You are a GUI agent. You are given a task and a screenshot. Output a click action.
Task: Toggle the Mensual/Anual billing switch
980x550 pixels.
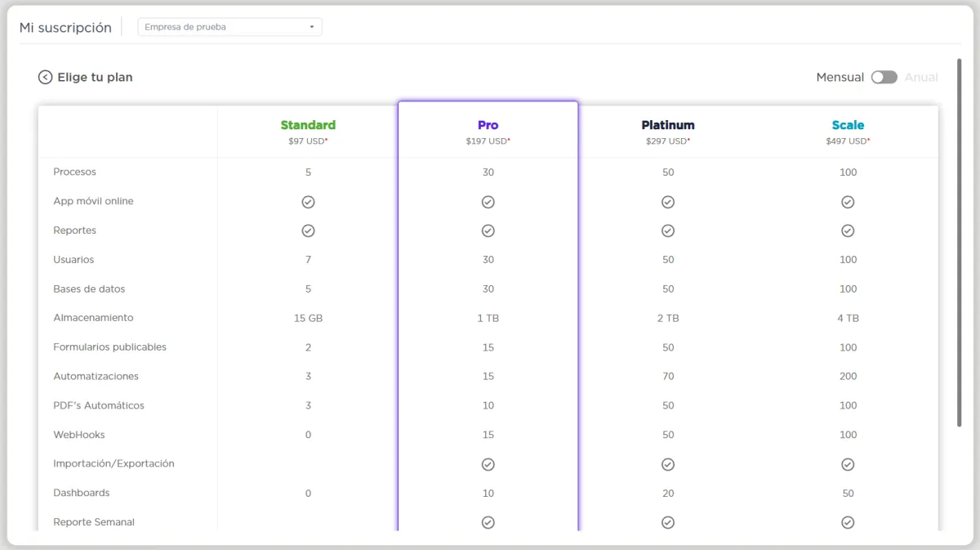[884, 78]
